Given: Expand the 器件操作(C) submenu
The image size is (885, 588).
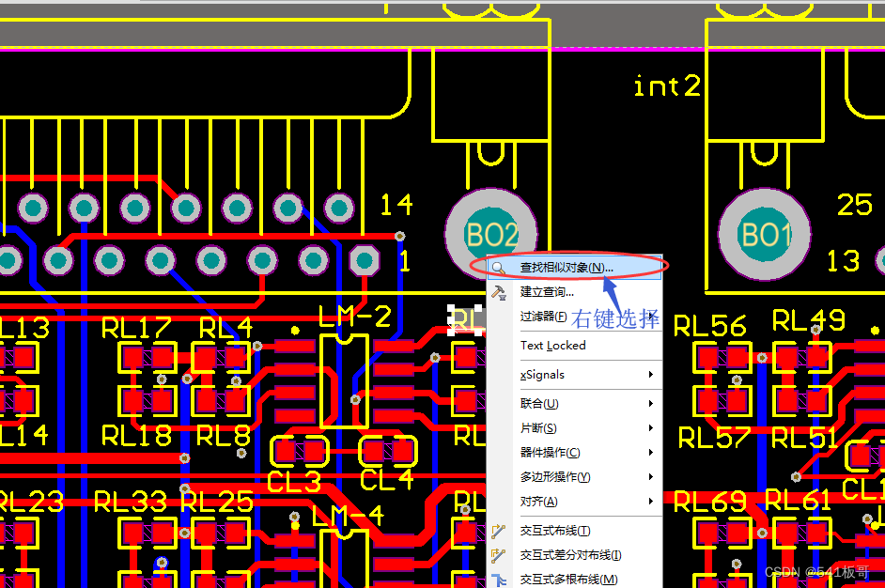Looking at the screenshot, I should click(550, 451).
